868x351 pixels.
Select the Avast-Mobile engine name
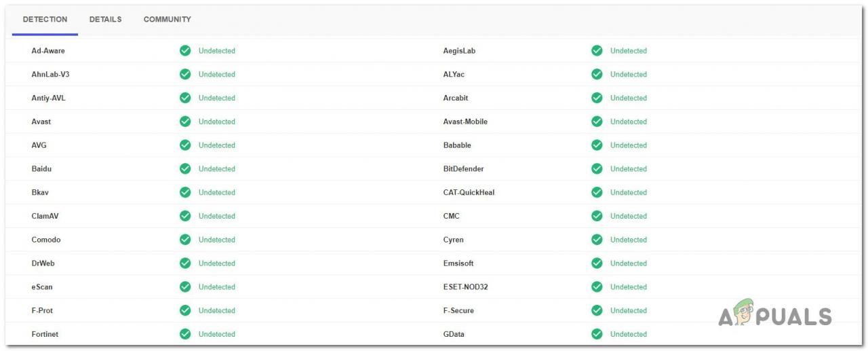click(465, 122)
